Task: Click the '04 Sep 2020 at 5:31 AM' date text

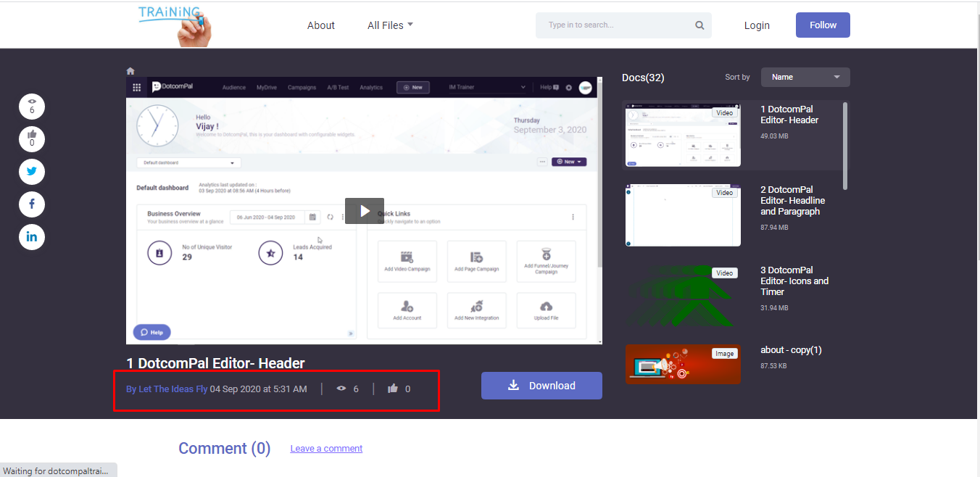Action: (258, 389)
